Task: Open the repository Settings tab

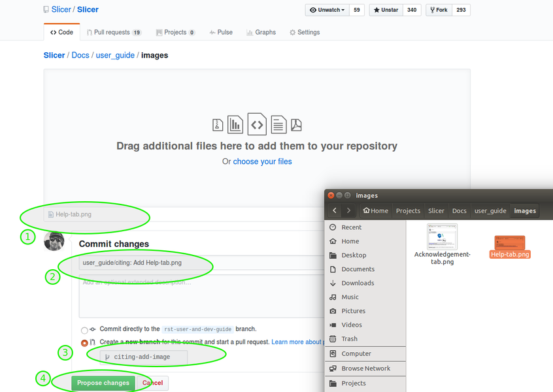Action: [304, 32]
